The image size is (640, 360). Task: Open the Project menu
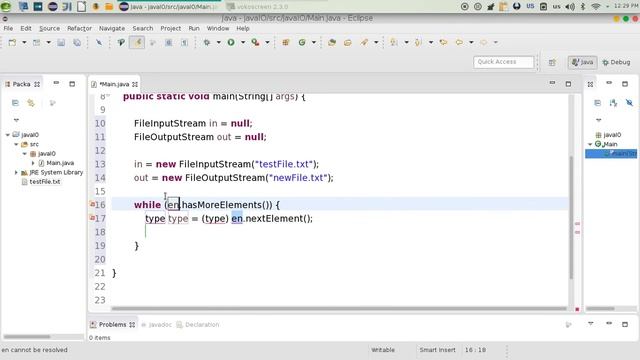point(171,29)
